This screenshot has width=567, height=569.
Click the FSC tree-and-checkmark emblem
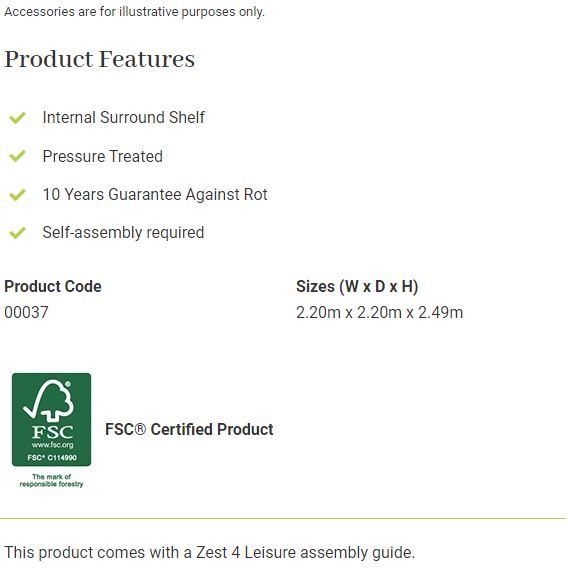[48, 400]
